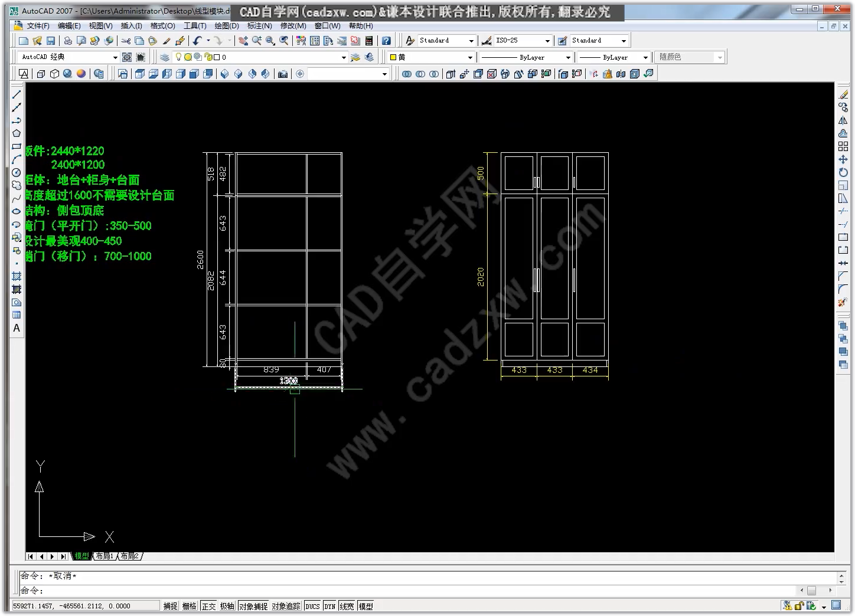Open the 修改(M) menu
855x616 pixels.
coord(293,26)
